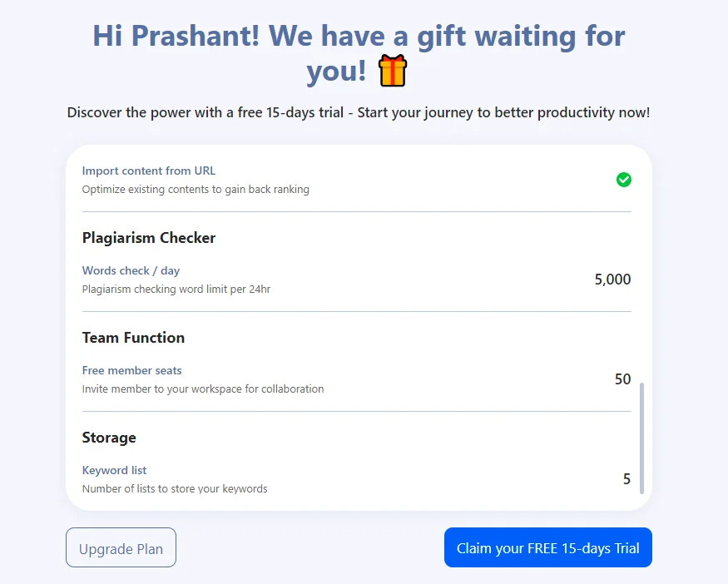Click the 5,000 words limit value
728x584 pixels.
612,280
